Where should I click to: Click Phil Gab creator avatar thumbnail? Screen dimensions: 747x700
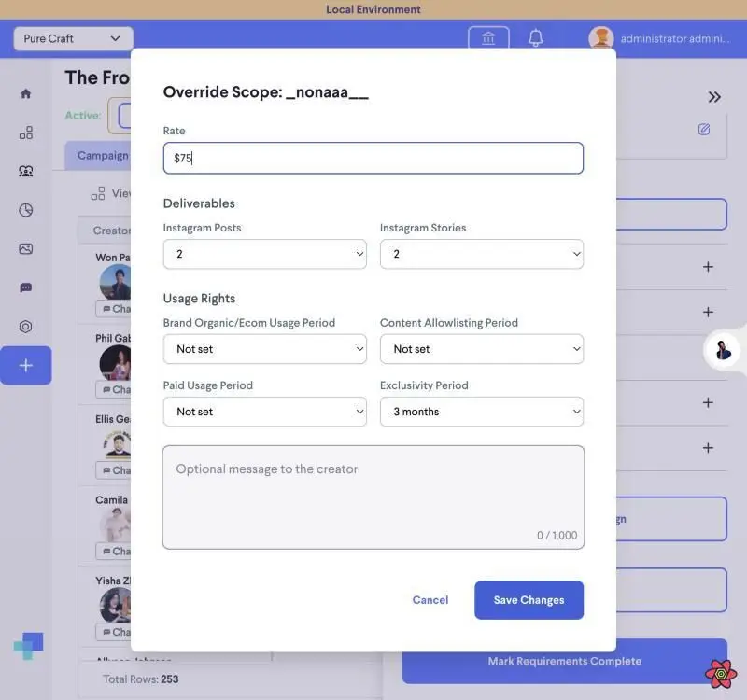tap(115, 363)
